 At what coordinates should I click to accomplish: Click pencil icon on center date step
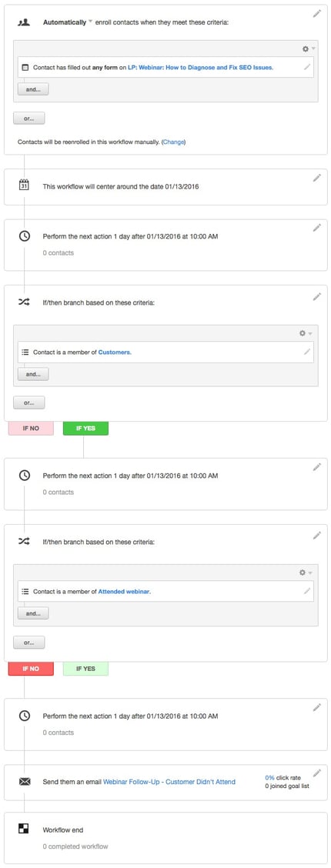[316, 178]
